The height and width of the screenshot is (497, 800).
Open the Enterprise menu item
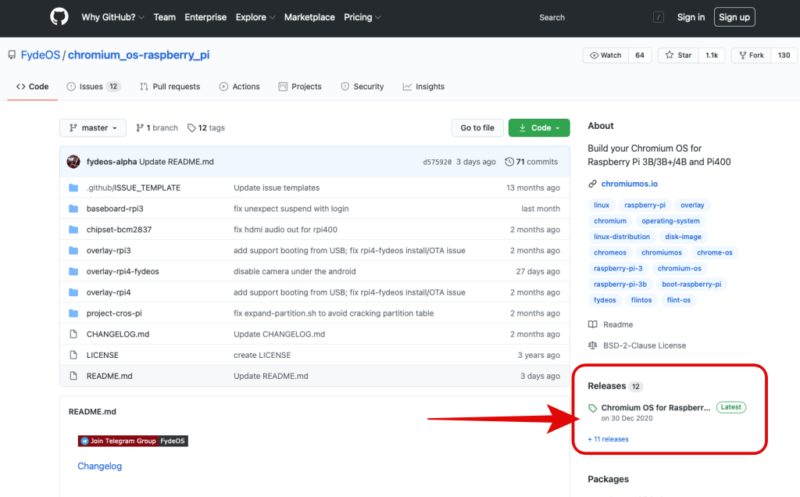pyautogui.click(x=206, y=17)
